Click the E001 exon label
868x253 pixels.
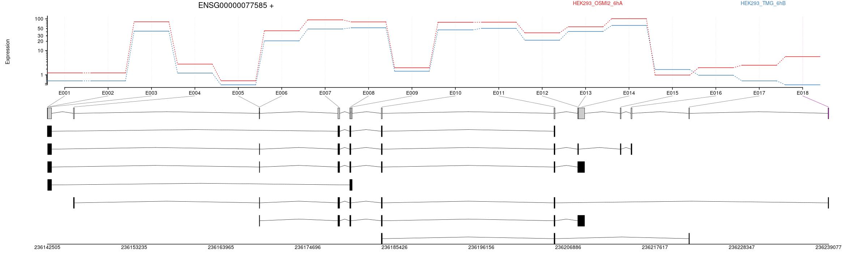[64, 93]
